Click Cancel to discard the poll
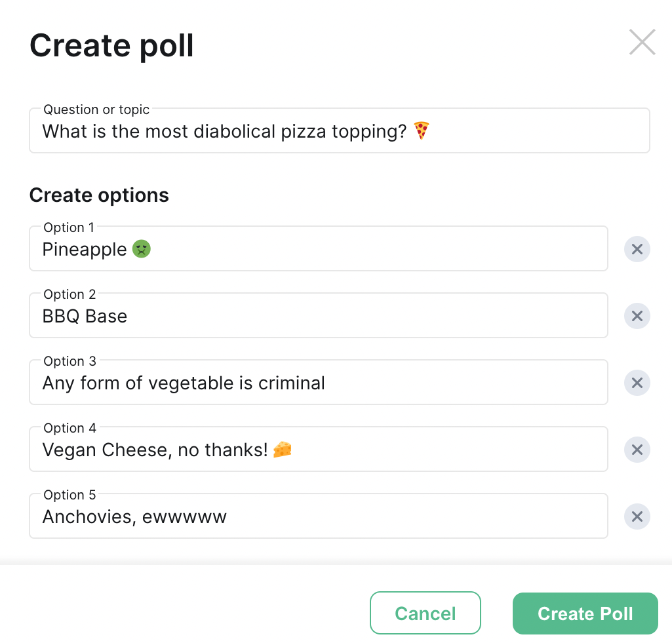 tap(425, 613)
